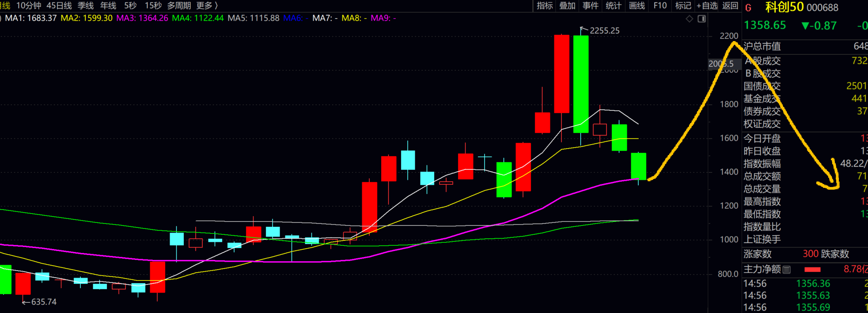
Task: Click the 返回 back button
Action: pos(730,6)
